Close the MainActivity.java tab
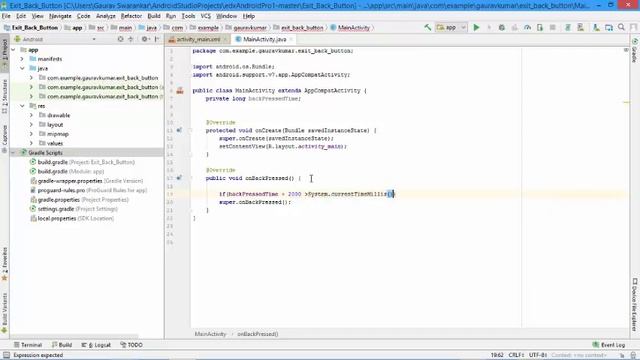 click(291, 40)
